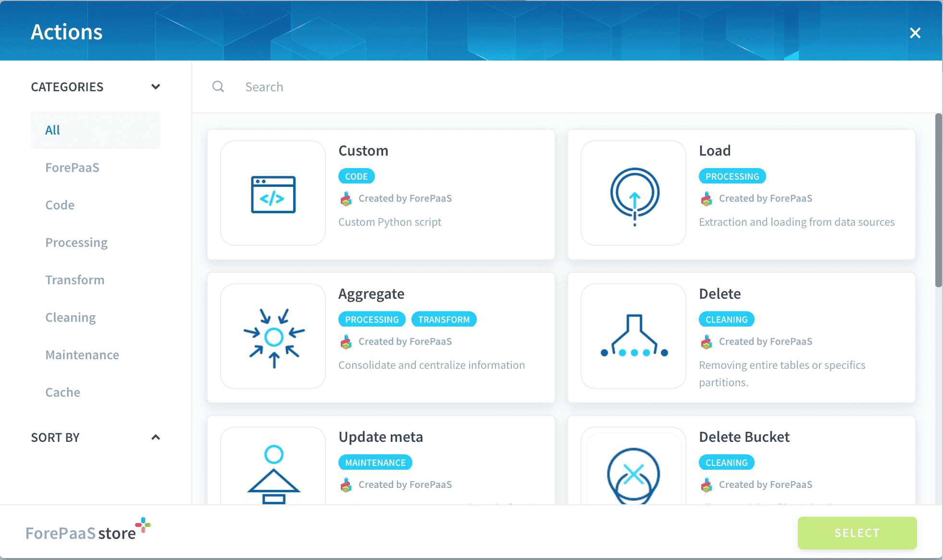
Task: Click the CODE tag on Custom
Action: 357,176
